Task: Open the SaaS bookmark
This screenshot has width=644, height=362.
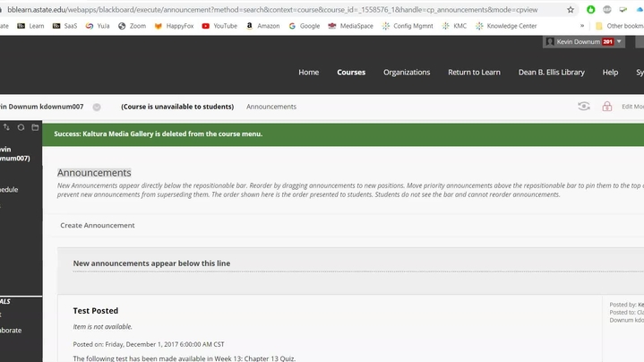Action: point(64,26)
